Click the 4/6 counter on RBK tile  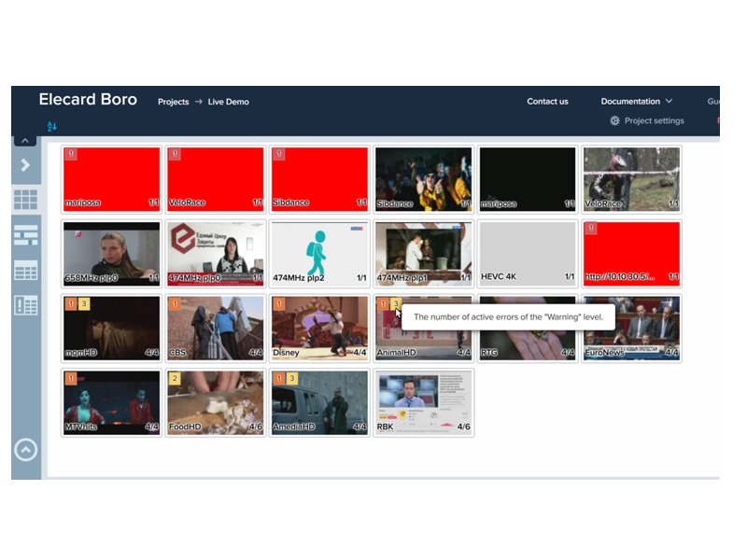(x=463, y=427)
